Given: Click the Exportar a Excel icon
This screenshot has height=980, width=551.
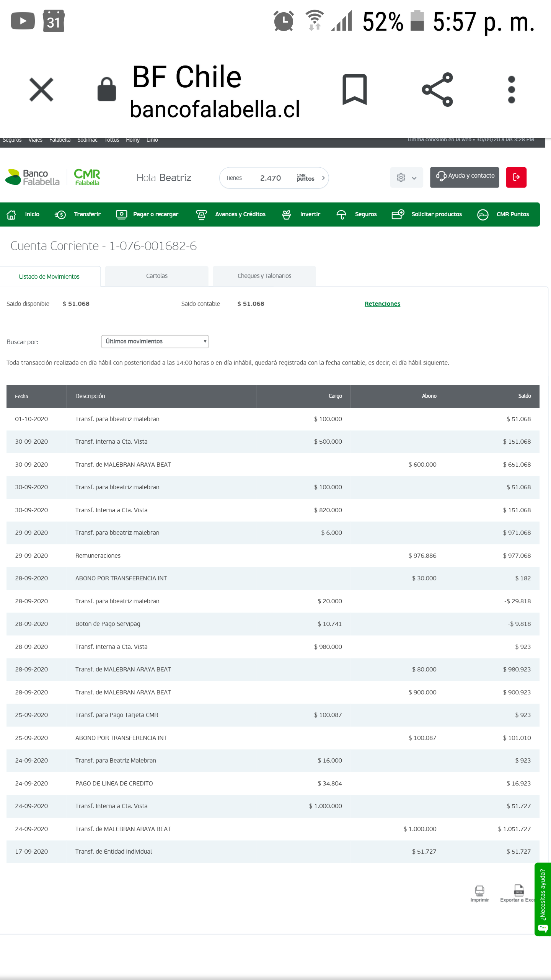Looking at the screenshot, I should 518,893.
